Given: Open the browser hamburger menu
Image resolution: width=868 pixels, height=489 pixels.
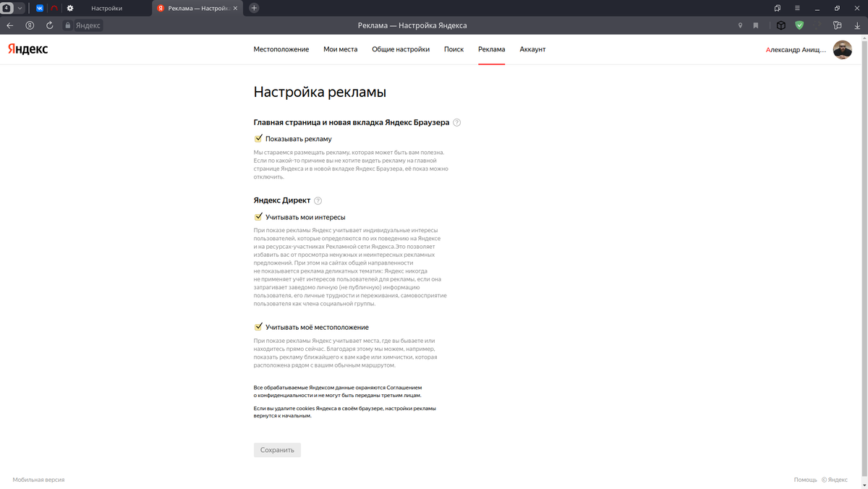Looking at the screenshot, I should (797, 8).
